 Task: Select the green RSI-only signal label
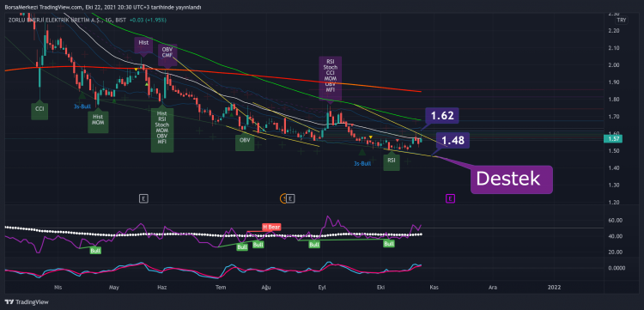pyautogui.click(x=392, y=162)
